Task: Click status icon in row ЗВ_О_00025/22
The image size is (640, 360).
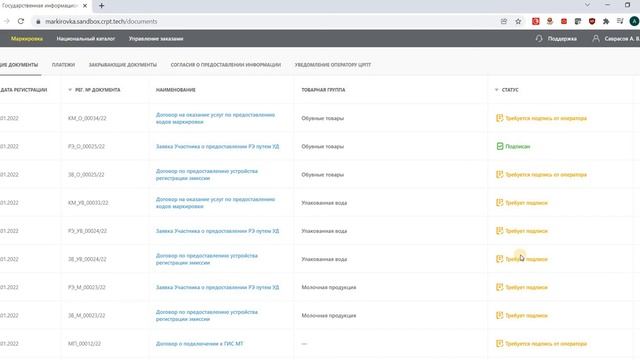Action: (500, 174)
